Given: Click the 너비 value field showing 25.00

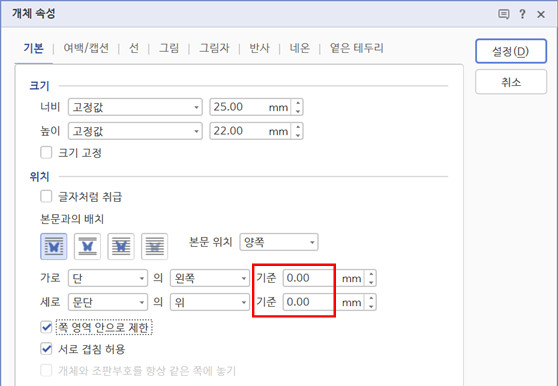Looking at the screenshot, I should (x=251, y=107).
